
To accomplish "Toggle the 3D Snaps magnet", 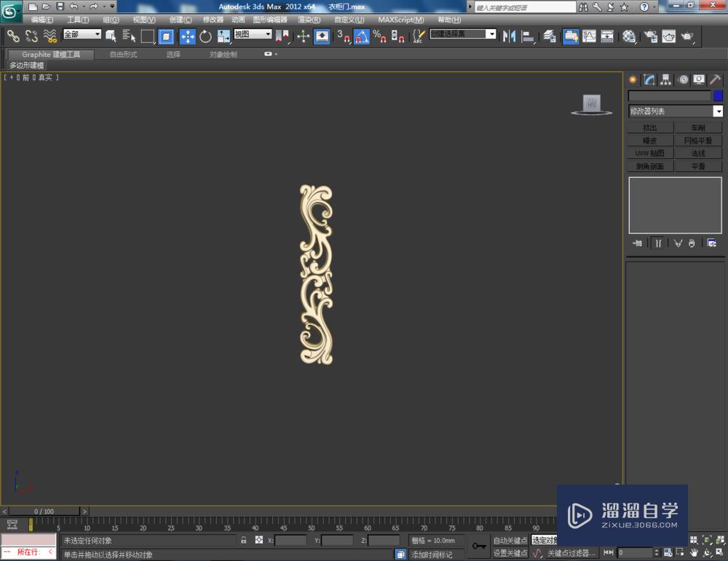I will (x=344, y=36).
